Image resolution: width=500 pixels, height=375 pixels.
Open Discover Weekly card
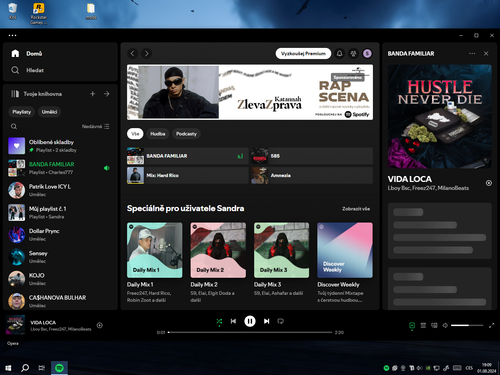pos(345,263)
